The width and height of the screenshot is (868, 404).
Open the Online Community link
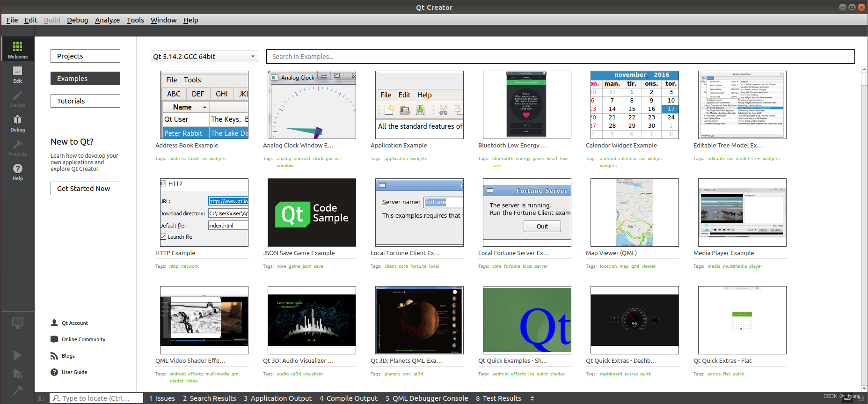83,339
